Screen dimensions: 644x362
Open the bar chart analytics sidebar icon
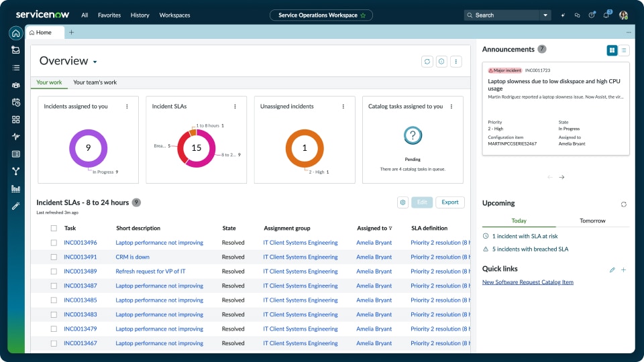pos(15,189)
